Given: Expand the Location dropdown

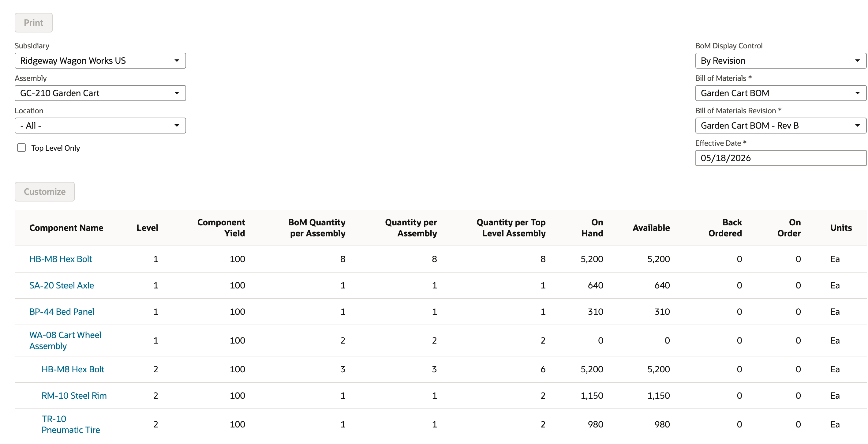Looking at the screenshot, I should 100,126.
